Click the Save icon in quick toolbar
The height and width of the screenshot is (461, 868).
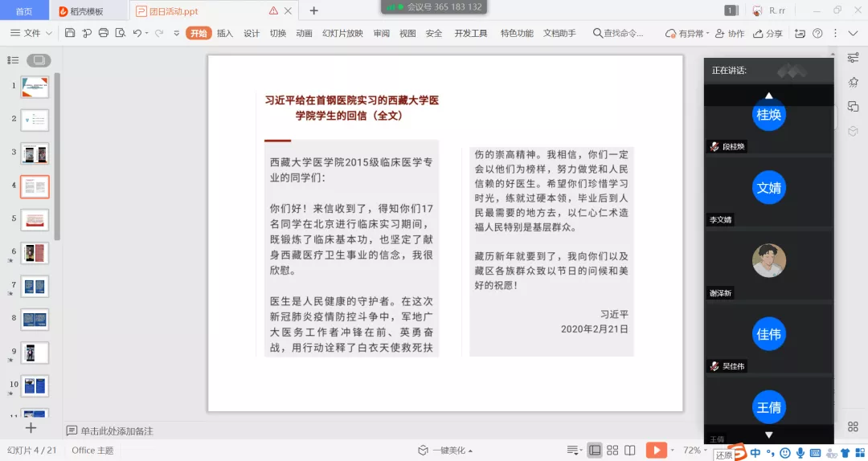[x=70, y=33]
